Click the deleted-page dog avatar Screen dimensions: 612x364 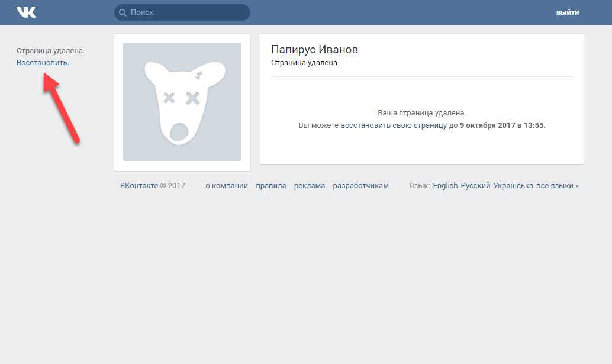[x=182, y=102]
